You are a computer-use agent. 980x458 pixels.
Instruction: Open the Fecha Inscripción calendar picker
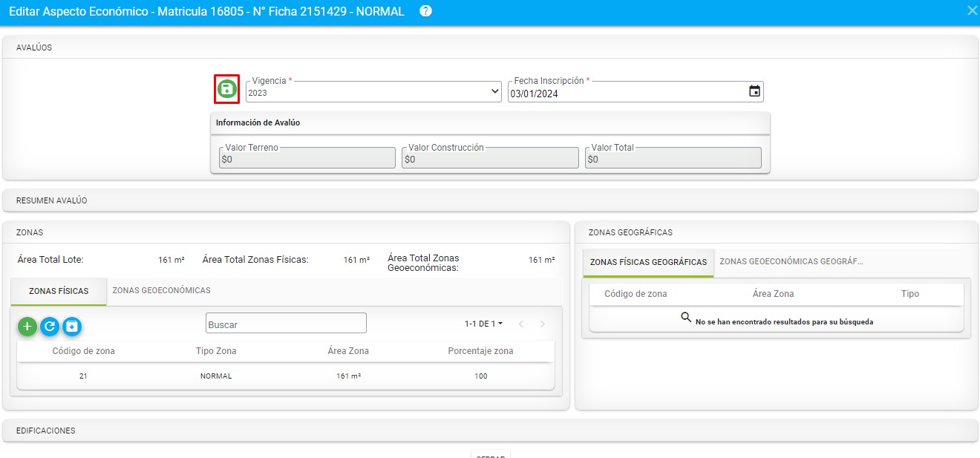(x=754, y=91)
